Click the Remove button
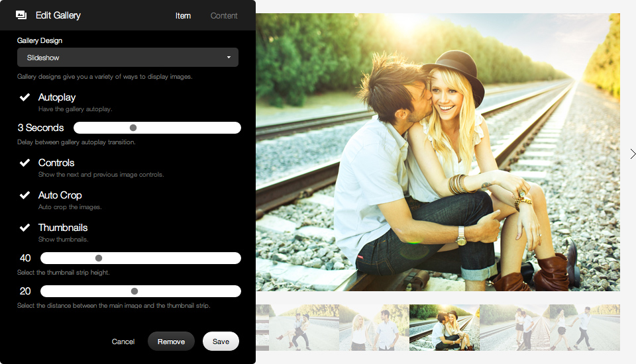636x364 pixels. click(x=171, y=341)
